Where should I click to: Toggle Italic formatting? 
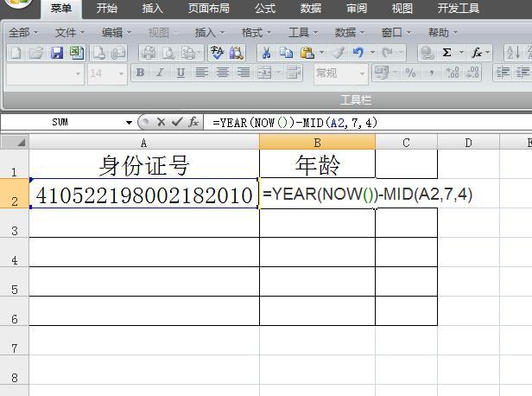(160, 73)
